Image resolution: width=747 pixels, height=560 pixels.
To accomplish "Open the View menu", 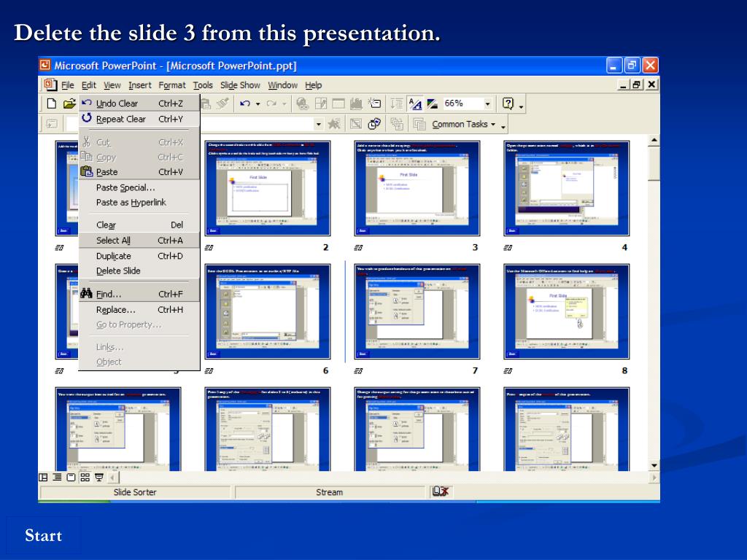I will pos(112,85).
